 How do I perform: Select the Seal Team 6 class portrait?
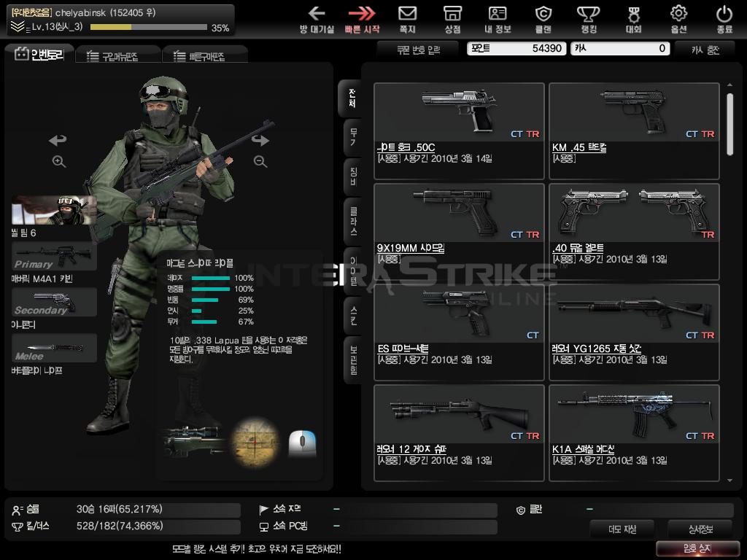[54, 210]
